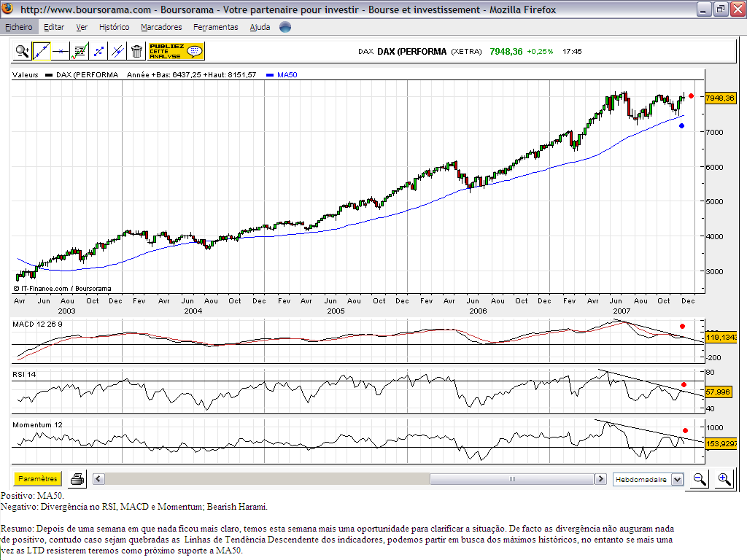This screenshot has width=747, height=560.
Task: Click the 7000 price axis label
Action: click(715, 133)
